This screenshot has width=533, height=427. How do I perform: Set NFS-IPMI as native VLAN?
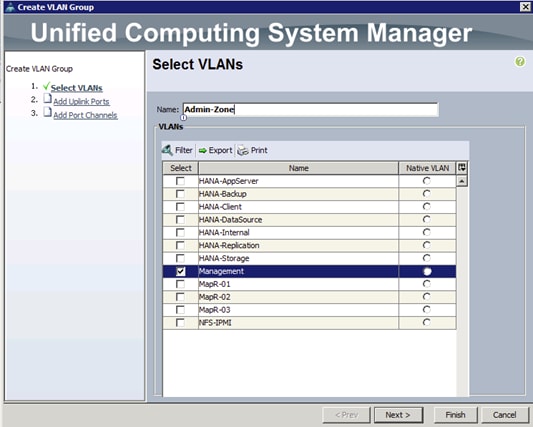tap(427, 323)
